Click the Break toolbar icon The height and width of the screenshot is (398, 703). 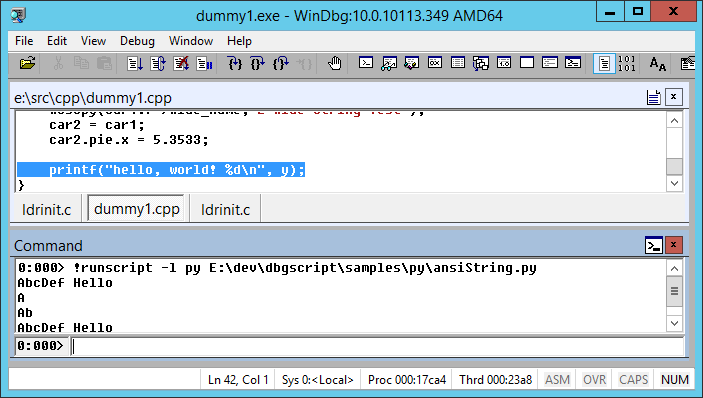point(204,64)
